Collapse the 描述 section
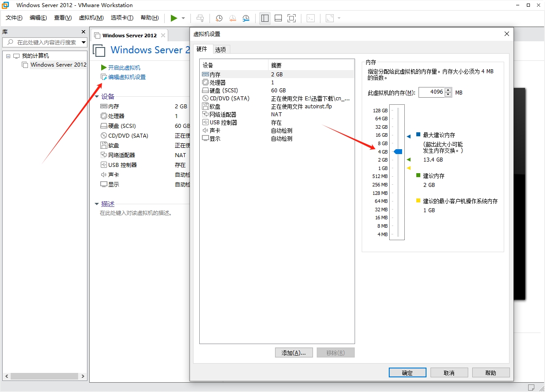The image size is (545, 392). 97,204
